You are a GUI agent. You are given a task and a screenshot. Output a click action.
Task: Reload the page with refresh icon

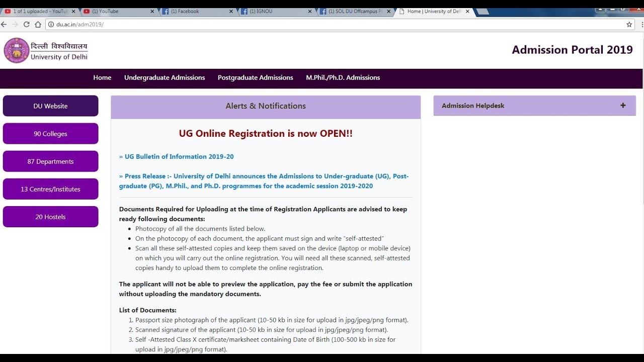click(x=27, y=24)
